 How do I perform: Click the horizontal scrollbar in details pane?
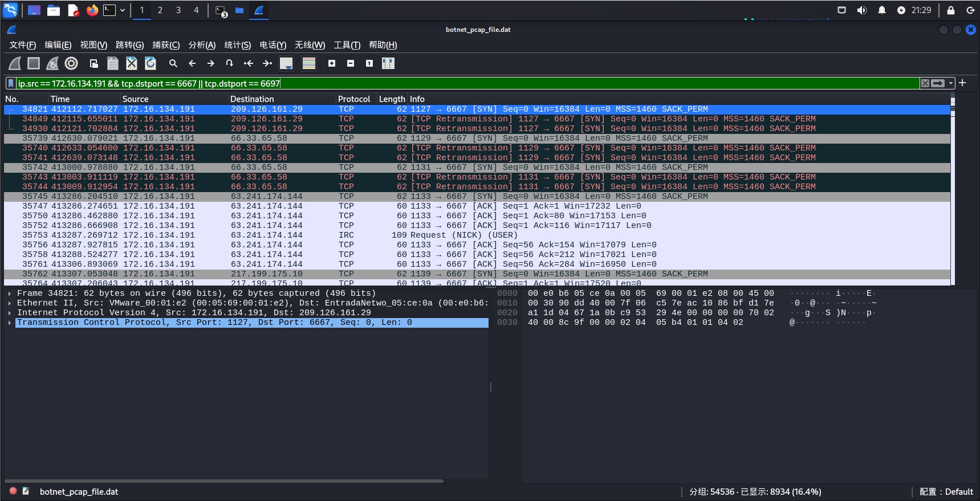tap(224, 481)
